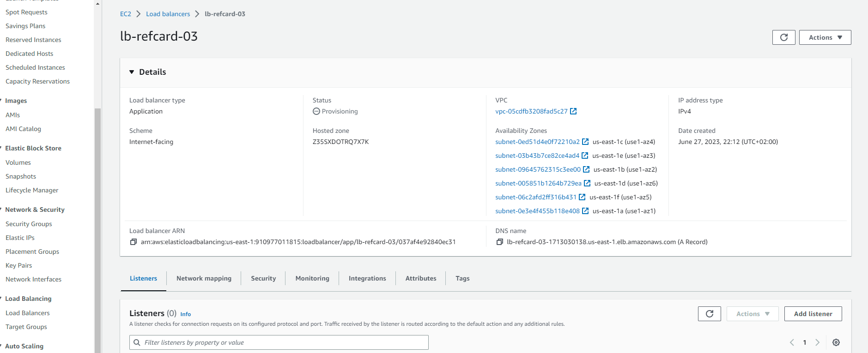868x353 pixels.
Task: Open external link icon for us-east-1a subnet
Action: point(585,211)
